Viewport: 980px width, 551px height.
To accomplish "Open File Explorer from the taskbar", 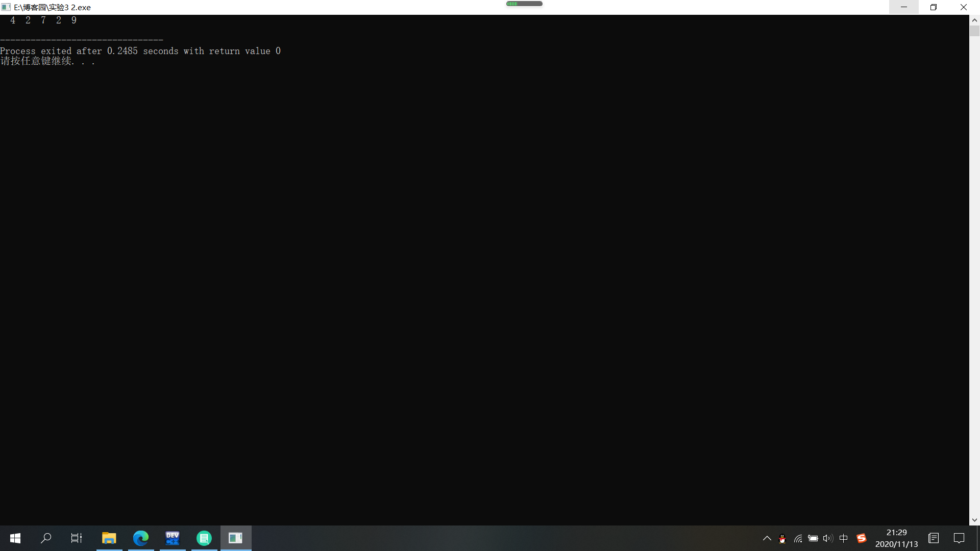I will point(109,538).
